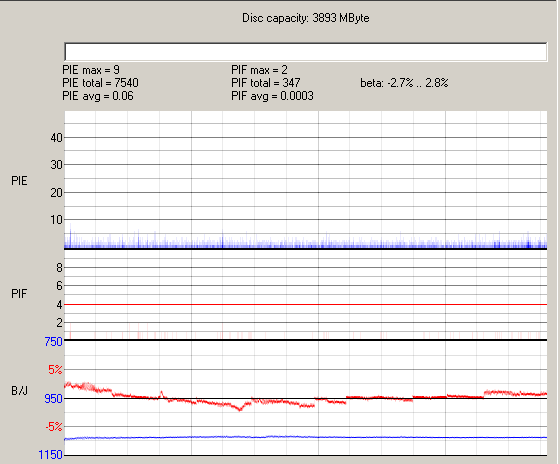Image resolution: width=560 pixels, height=464 pixels.
Task: Click the B/J axis label
Action: click(x=19, y=390)
